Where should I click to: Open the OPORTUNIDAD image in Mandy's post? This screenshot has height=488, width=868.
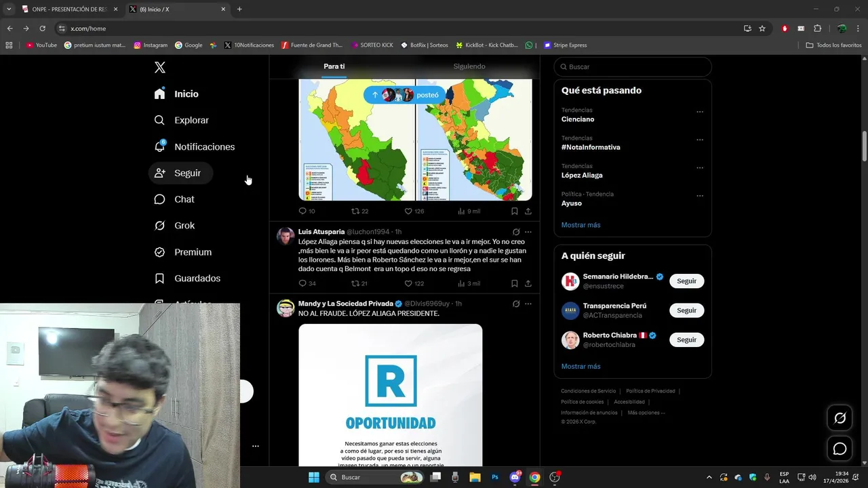click(391, 394)
